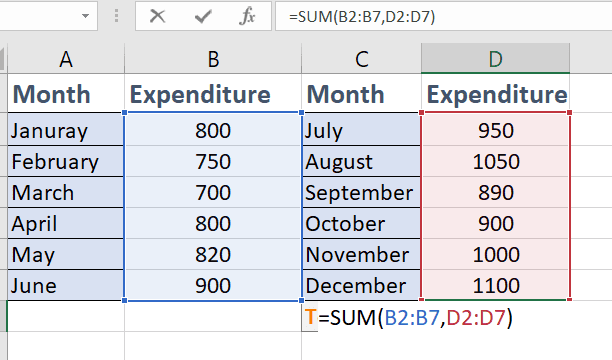Screen dimensions: 612x360
Task: Open the Name Box dropdown arrow
Action: pyautogui.click(x=85, y=16)
